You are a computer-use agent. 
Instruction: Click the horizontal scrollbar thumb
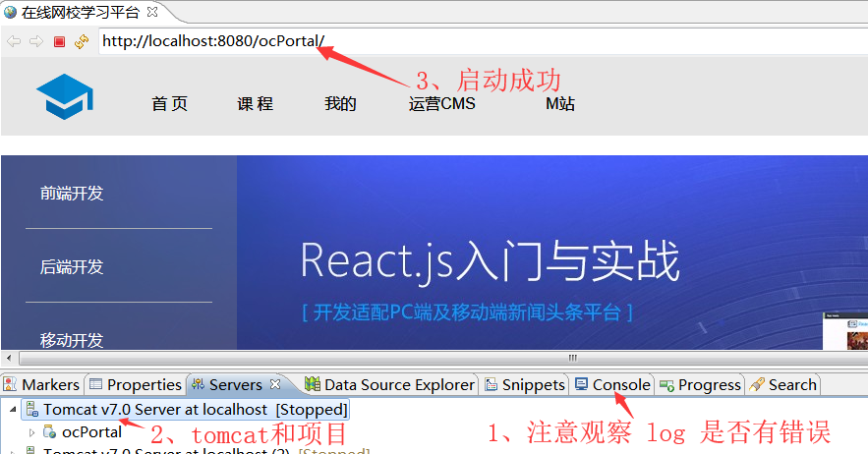coord(572,358)
